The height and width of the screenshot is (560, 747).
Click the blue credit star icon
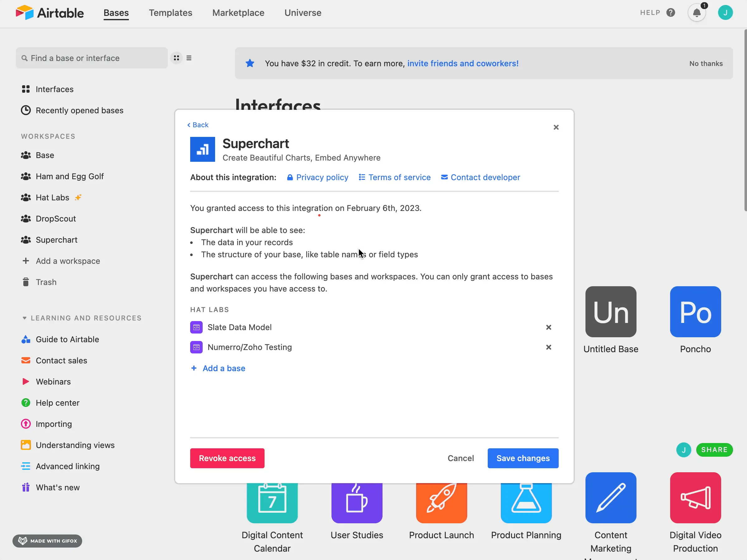pyautogui.click(x=250, y=63)
